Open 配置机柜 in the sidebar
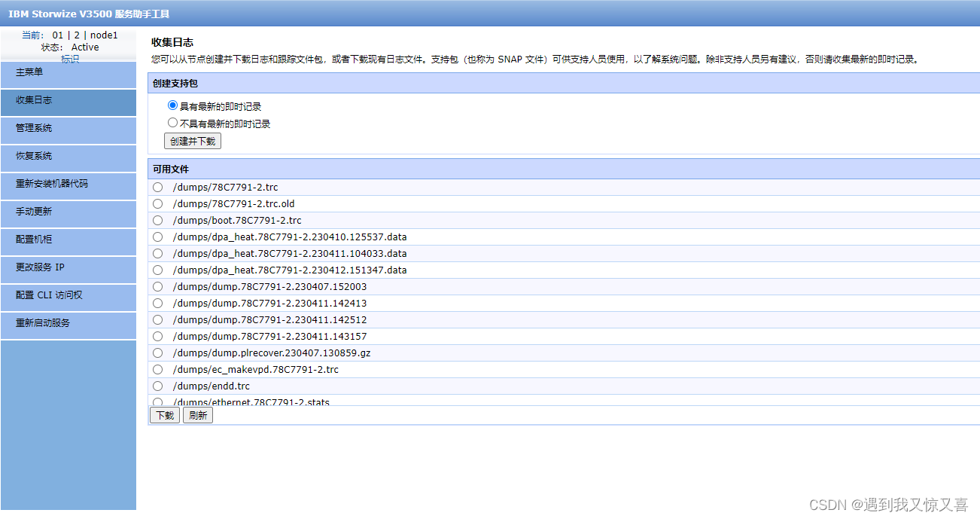The width and height of the screenshot is (980, 519). (68, 241)
